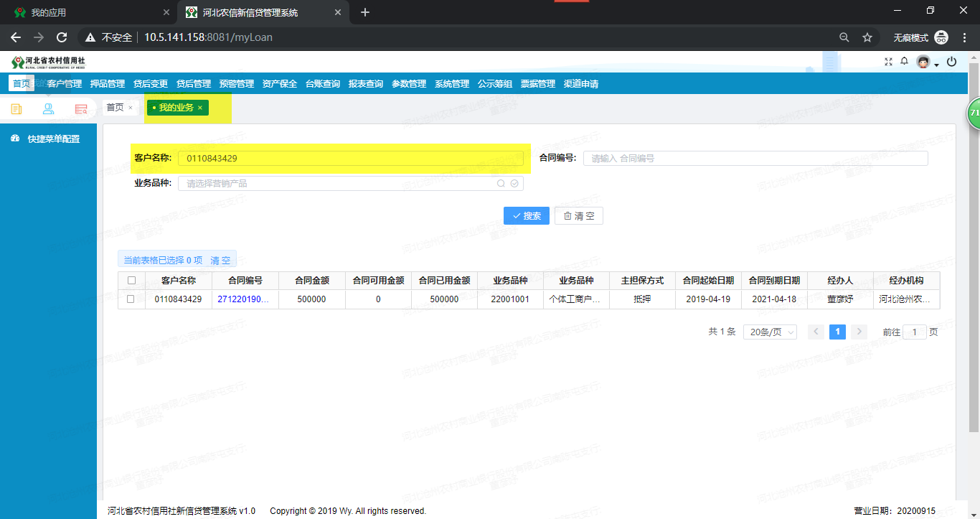Click the red list-search icon in the tab bar
The height and width of the screenshot is (519, 980).
[81, 108]
